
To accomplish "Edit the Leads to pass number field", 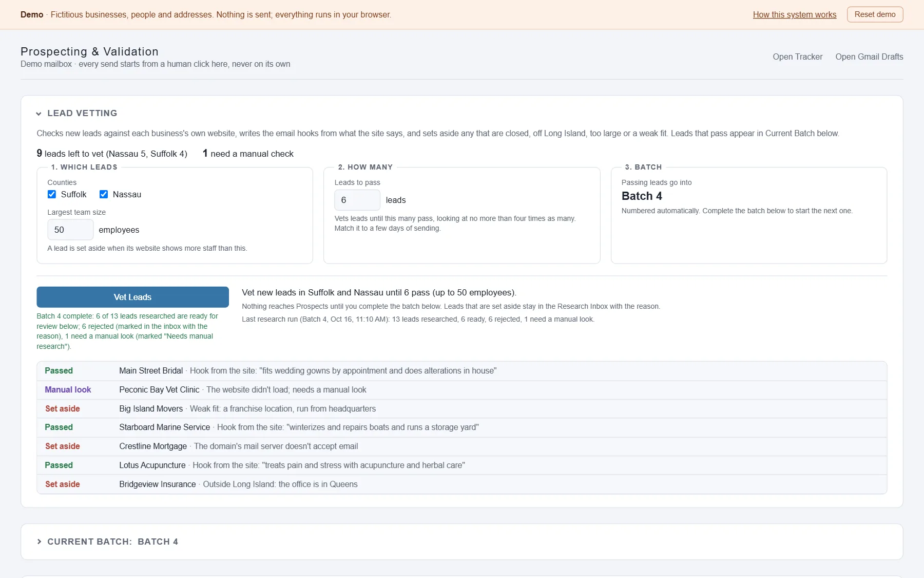I will tap(357, 200).
